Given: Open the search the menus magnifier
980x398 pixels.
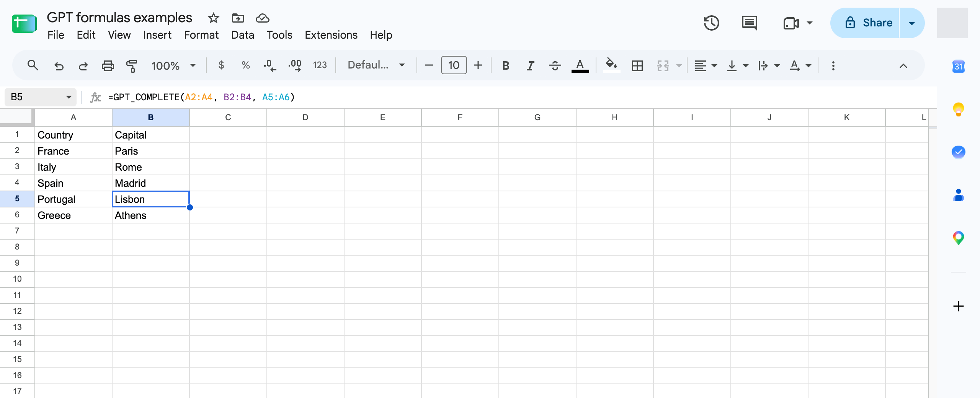Looking at the screenshot, I should (33, 65).
